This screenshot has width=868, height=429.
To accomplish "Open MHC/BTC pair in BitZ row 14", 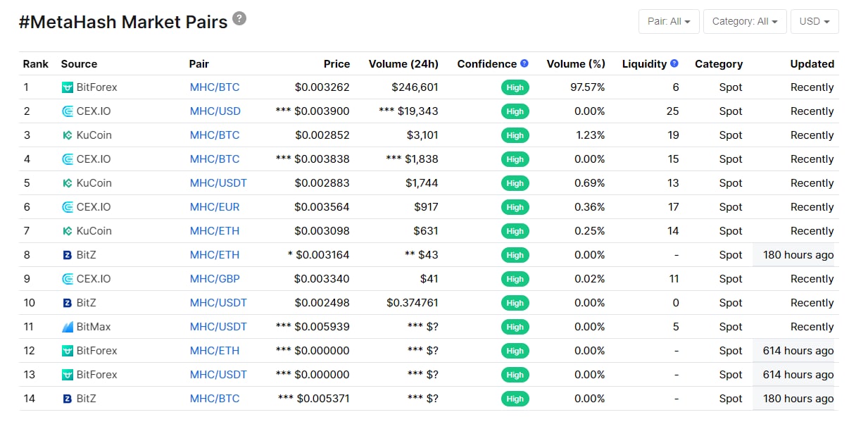I will (215, 399).
